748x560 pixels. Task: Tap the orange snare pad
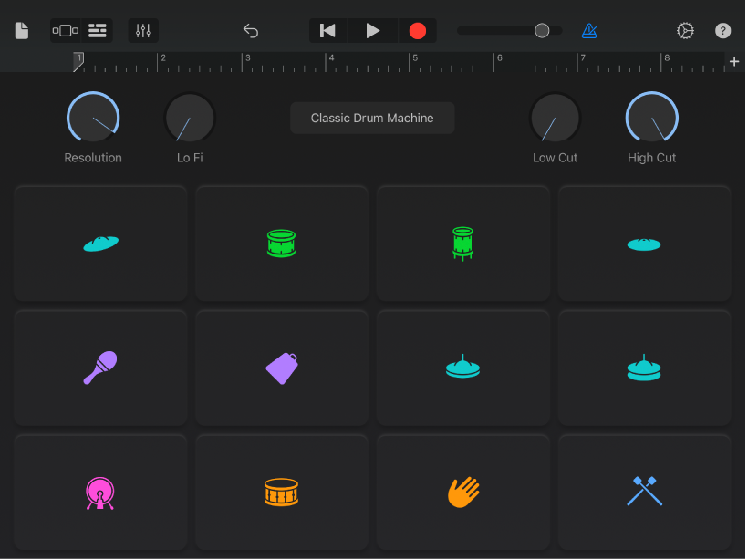point(281,492)
